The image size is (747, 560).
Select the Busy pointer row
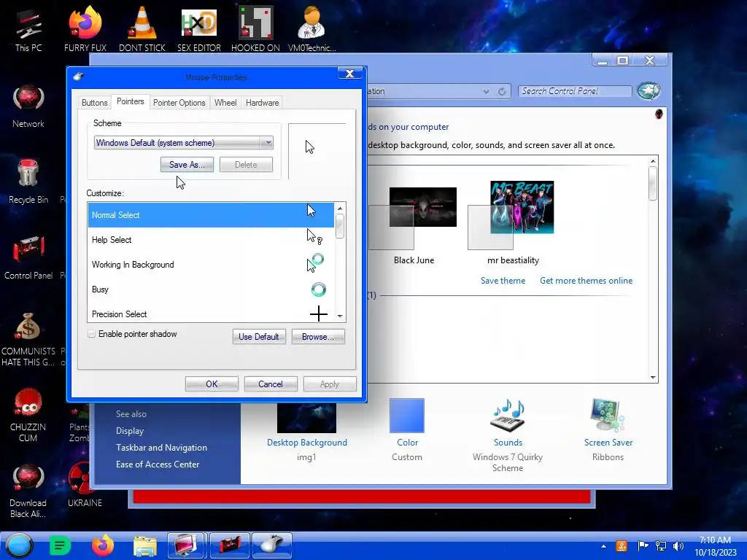click(x=211, y=289)
